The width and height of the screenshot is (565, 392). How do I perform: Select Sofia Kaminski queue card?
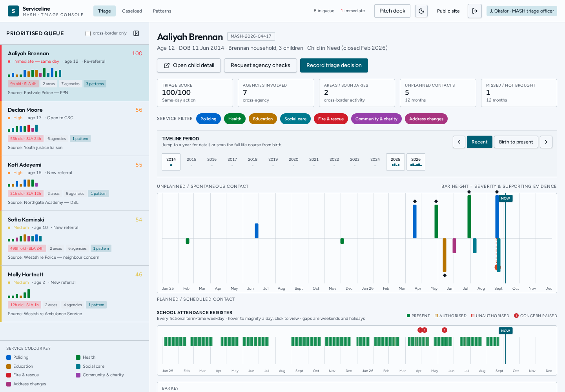(75, 238)
